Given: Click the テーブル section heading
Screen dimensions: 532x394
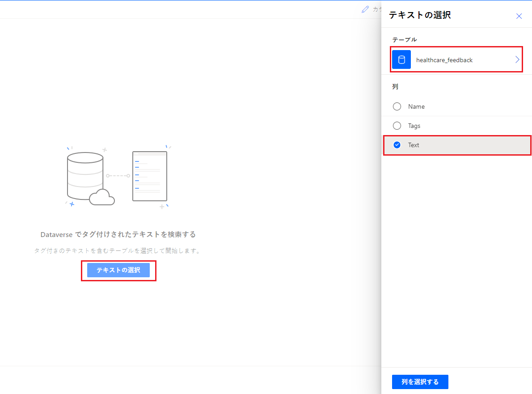Looking at the screenshot, I should point(405,40).
